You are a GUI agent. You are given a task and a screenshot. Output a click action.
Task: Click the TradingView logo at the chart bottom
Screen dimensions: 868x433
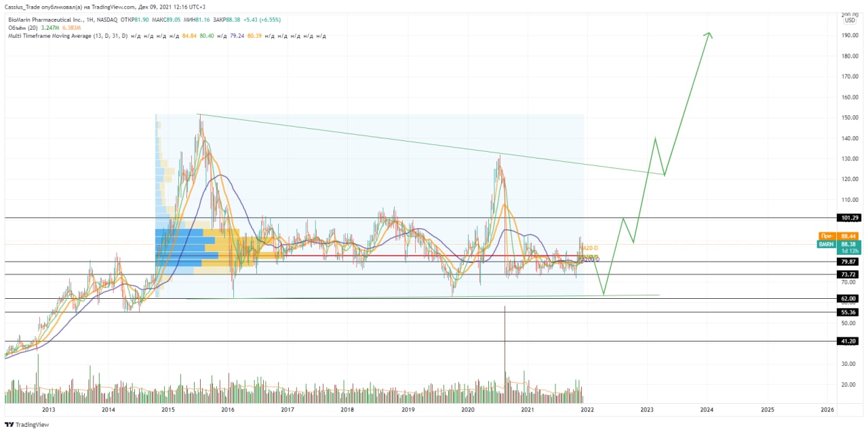[26, 425]
